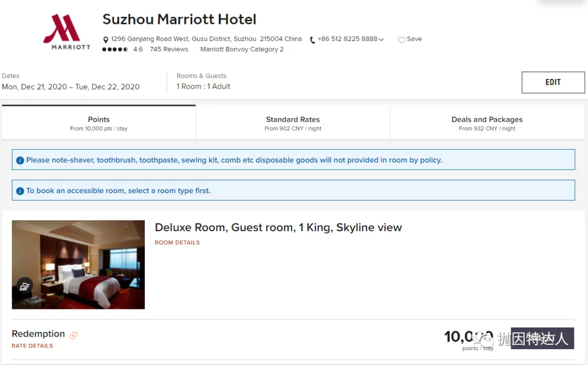Click the phone handset icon
The width and height of the screenshot is (588, 365).
point(313,40)
